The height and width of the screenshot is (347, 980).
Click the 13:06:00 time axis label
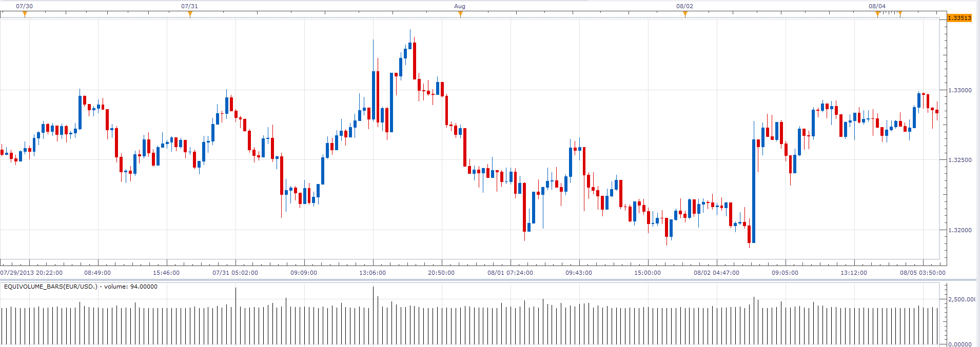pos(373,273)
